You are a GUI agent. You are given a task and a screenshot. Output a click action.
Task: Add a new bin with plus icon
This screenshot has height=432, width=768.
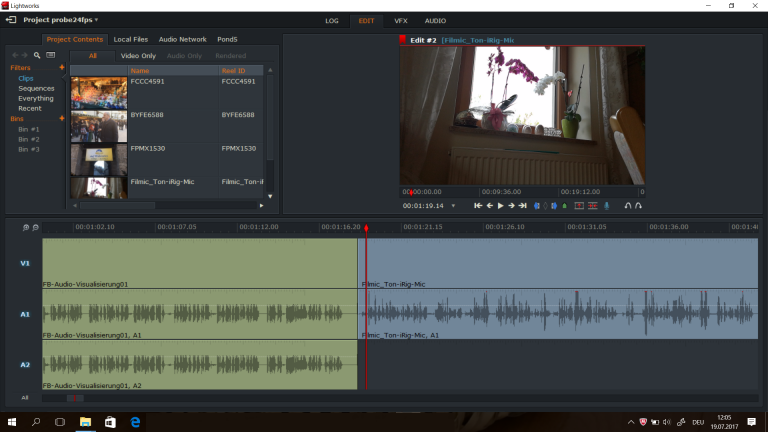(62, 119)
